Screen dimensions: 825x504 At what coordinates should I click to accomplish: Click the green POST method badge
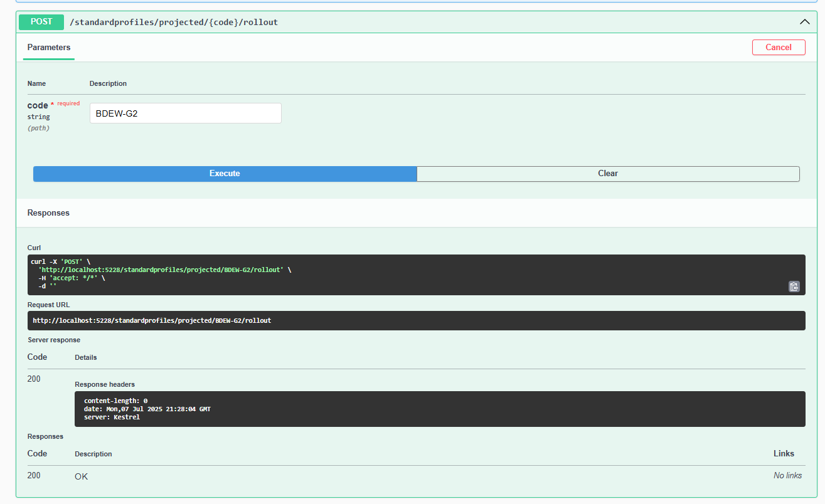point(41,22)
